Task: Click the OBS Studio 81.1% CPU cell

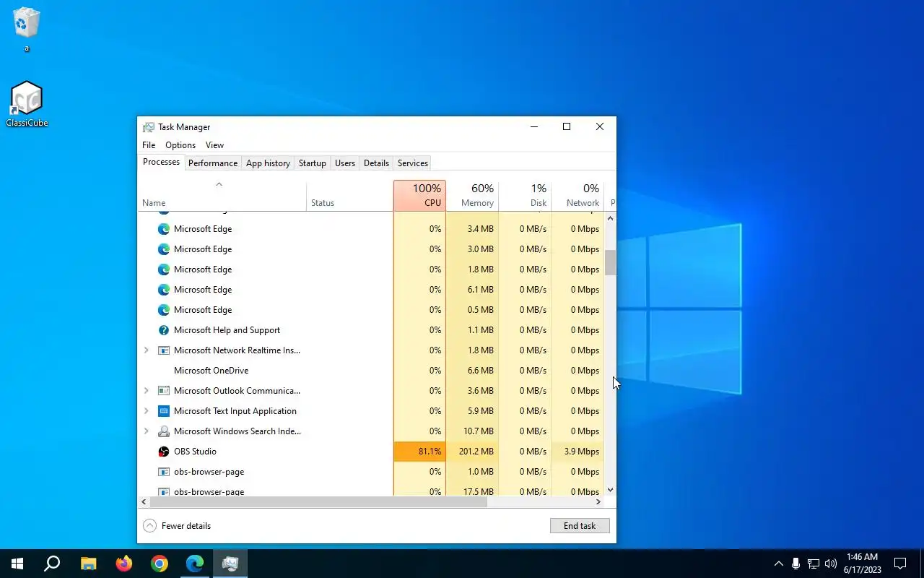Action: tap(419, 452)
